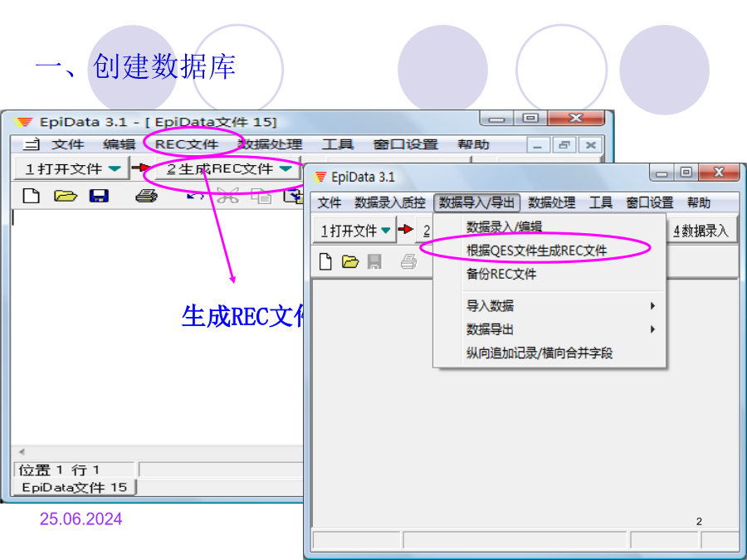
Task: Restore the inner document window in the back window
Action: (x=564, y=144)
